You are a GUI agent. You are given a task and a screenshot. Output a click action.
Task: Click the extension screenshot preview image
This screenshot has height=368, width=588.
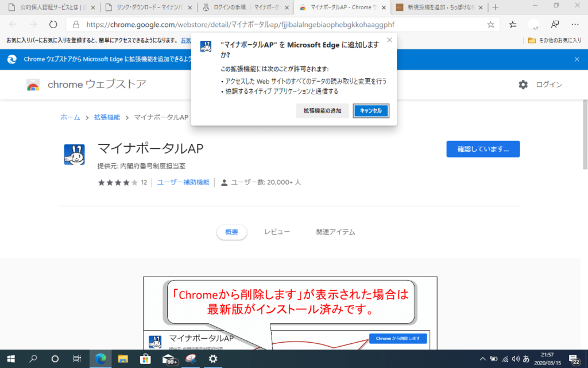coord(290,313)
